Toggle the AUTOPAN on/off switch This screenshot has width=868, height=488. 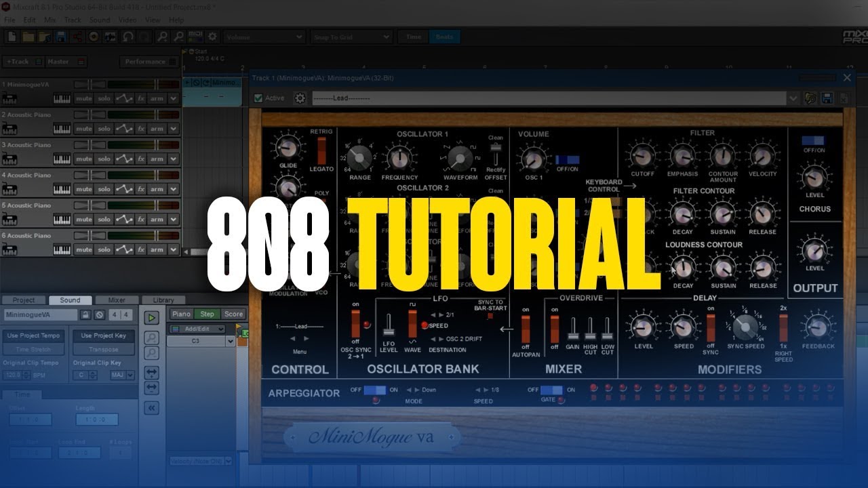click(525, 329)
